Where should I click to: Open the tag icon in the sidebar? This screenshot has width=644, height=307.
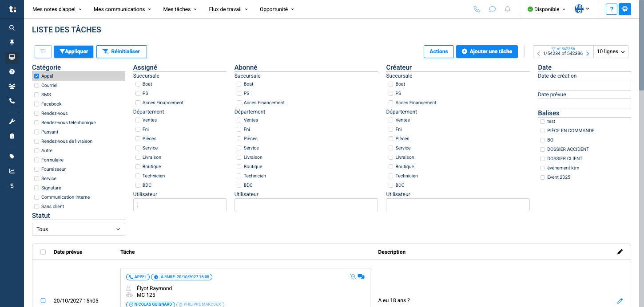12,156
